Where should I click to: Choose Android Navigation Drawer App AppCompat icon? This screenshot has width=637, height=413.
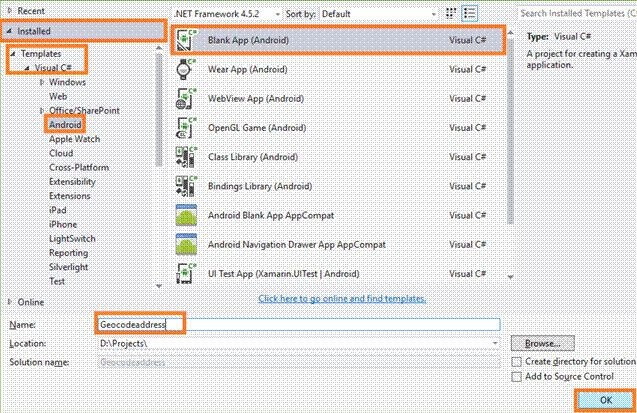(186, 244)
